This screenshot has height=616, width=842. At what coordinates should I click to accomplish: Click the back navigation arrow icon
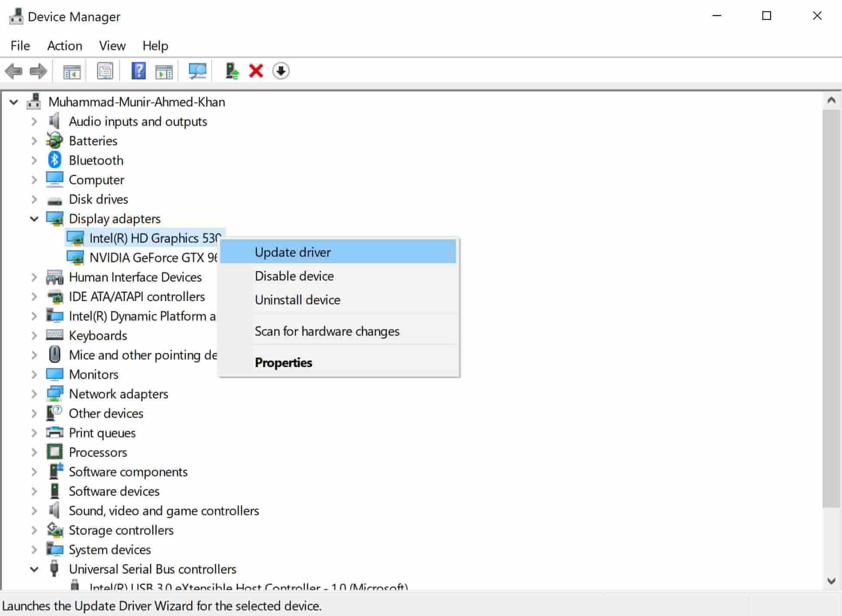(14, 71)
